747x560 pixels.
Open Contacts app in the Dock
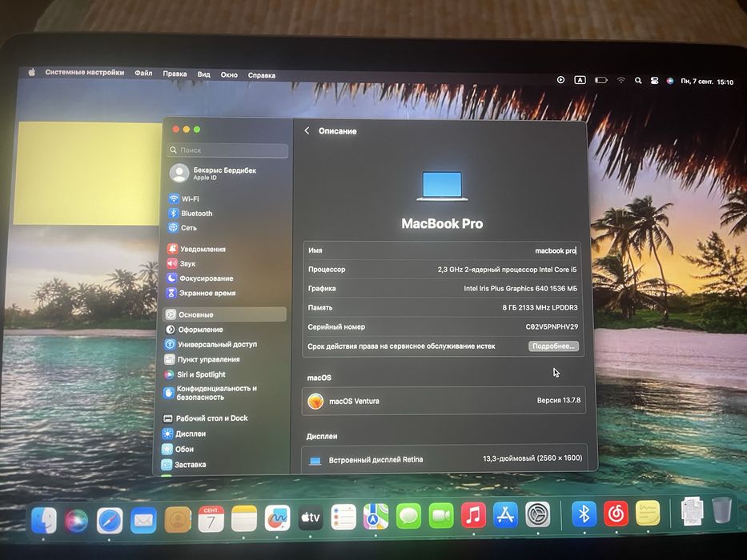(x=177, y=520)
